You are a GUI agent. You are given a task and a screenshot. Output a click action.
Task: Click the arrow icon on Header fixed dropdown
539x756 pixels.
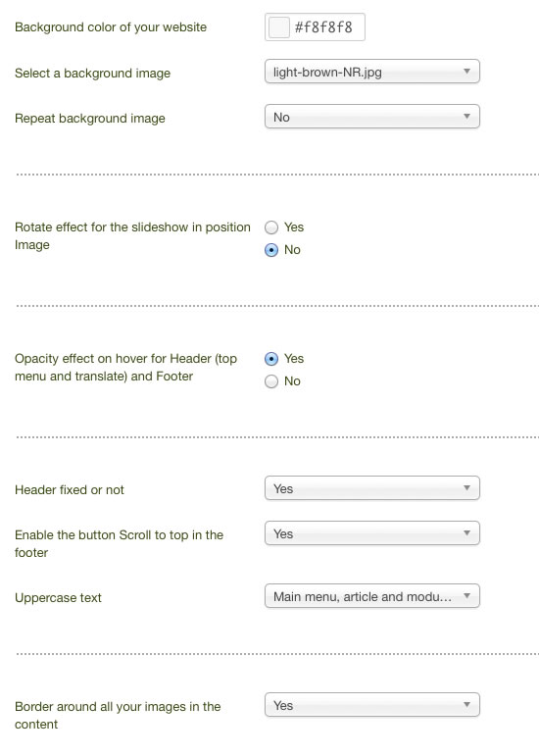(x=466, y=488)
